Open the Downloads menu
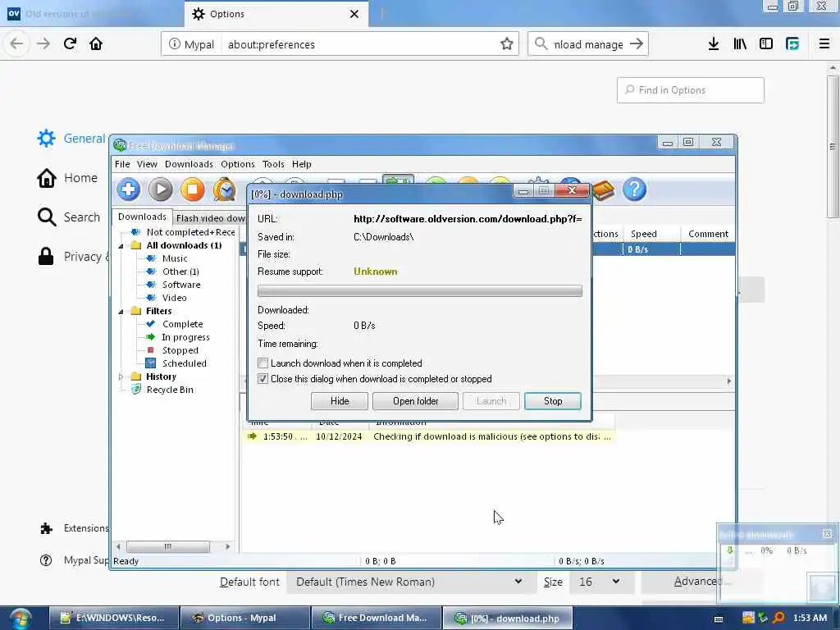The width and height of the screenshot is (840, 630). [x=189, y=164]
